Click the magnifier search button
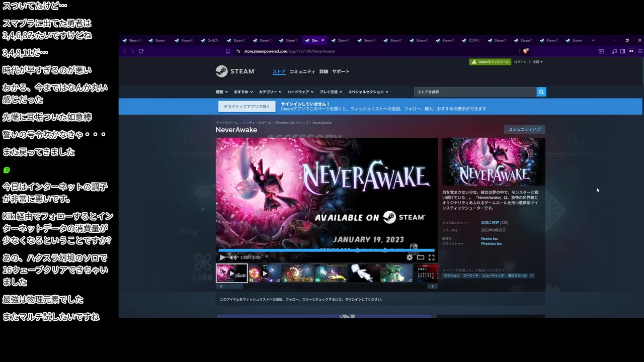The width and height of the screenshot is (644, 362). click(x=541, y=92)
